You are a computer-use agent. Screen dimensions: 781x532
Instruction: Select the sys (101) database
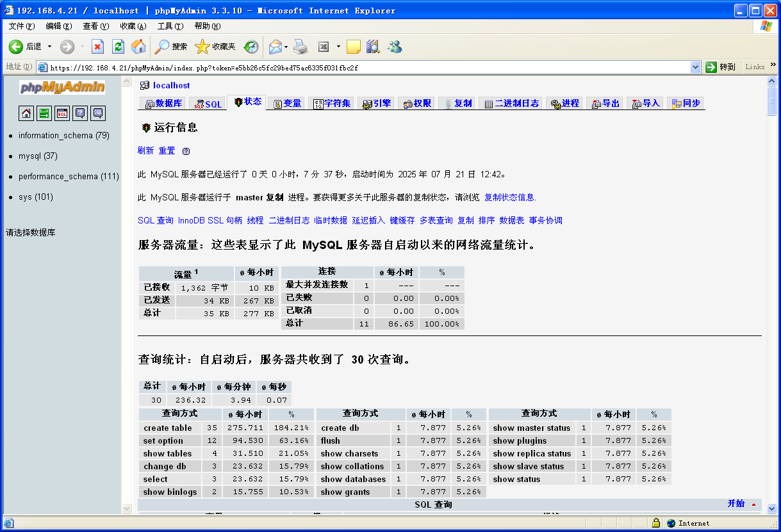click(36, 197)
